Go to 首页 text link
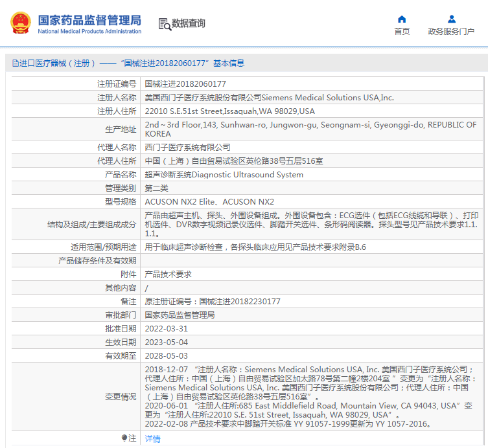Viewport: 488px width, 448px height. [x=402, y=32]
